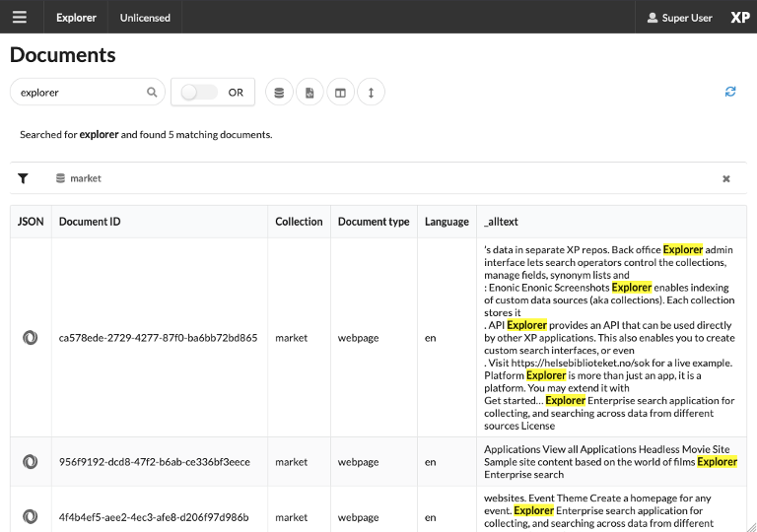Click webpage type in the ca578ede row
This screenshot has width=757, height=532.
click(x=358, y=338)
